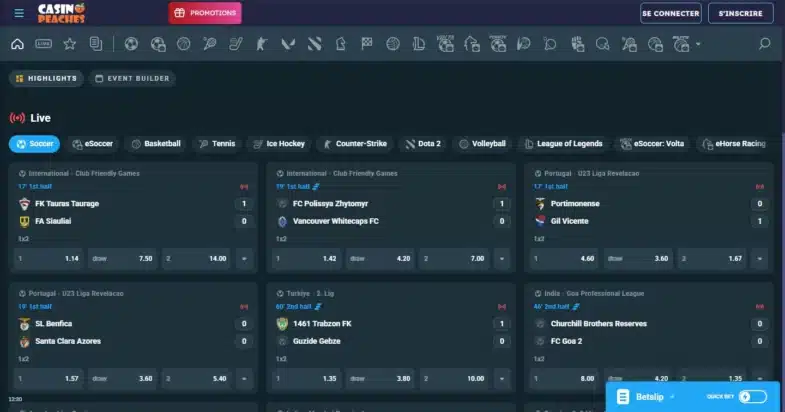The height and width of the screenshot is (412, 785).
Task: Bet on 1461 Trabzon FK at 1.35
Action: (306, 379)
